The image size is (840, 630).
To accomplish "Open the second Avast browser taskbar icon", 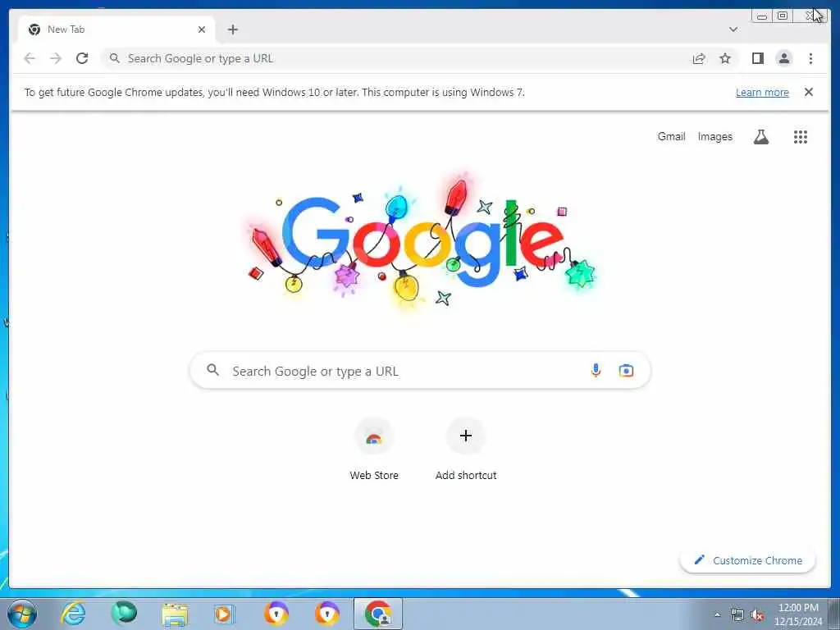I will point(326,614).
